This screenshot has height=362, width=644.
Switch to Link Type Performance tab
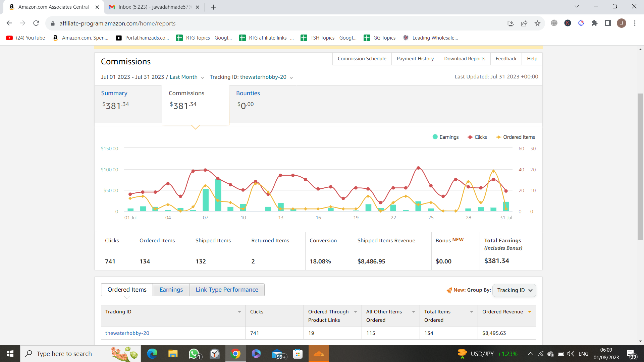(x=227, y=290)
